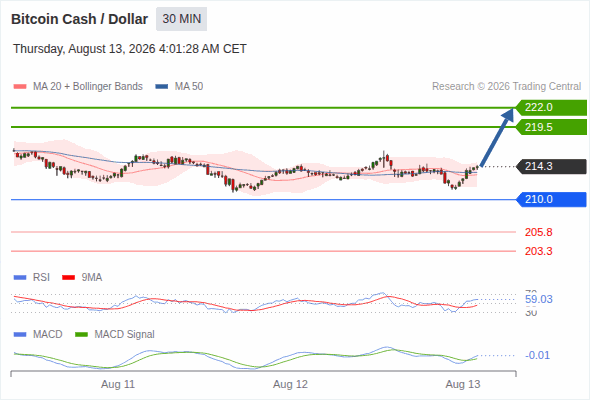Select the Aug 13 date marker

[x=463, y=384]
